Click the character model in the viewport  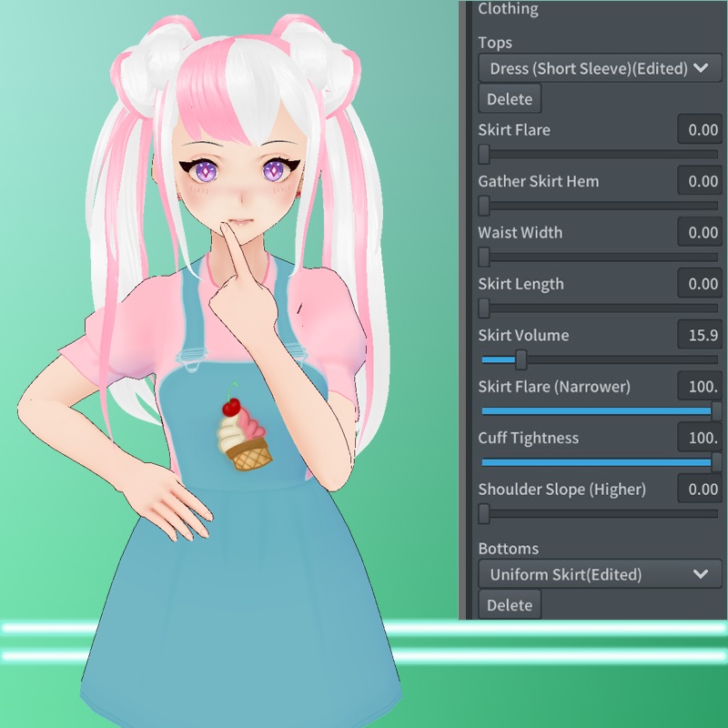[x=227, y=364]
